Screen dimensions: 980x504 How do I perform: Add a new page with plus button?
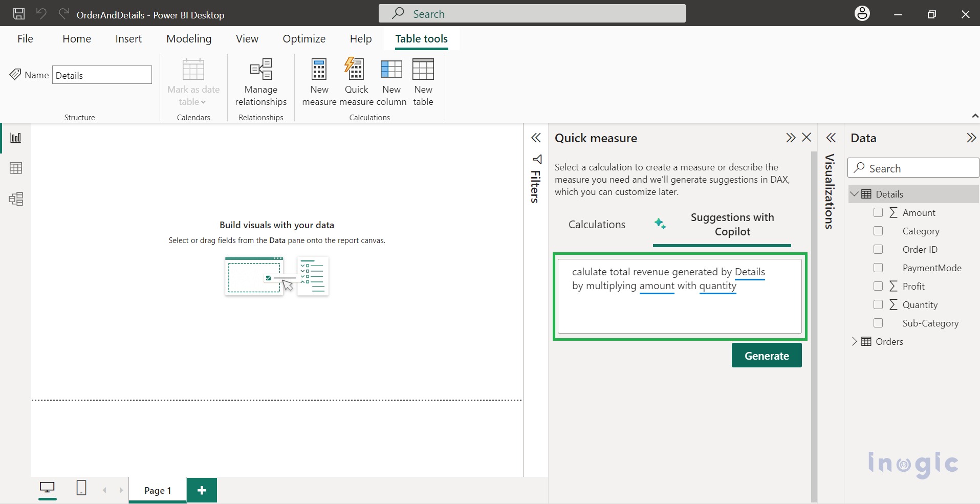tap(202, 490)
